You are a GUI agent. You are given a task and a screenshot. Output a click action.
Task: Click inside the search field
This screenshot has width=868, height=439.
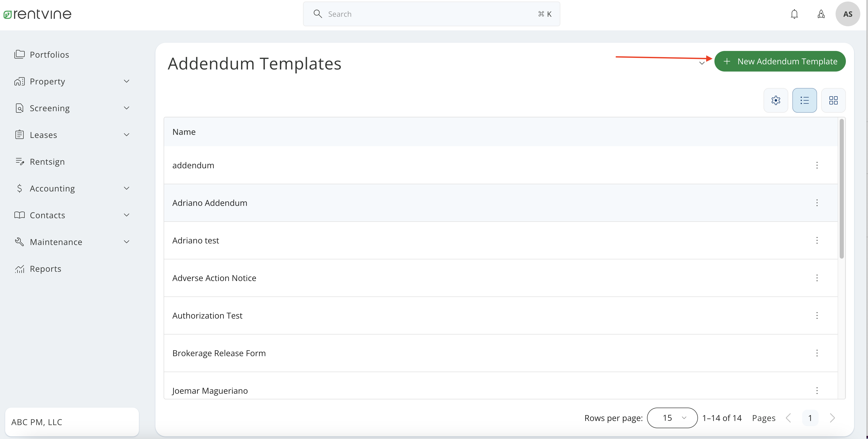click(x=404, y=14)
